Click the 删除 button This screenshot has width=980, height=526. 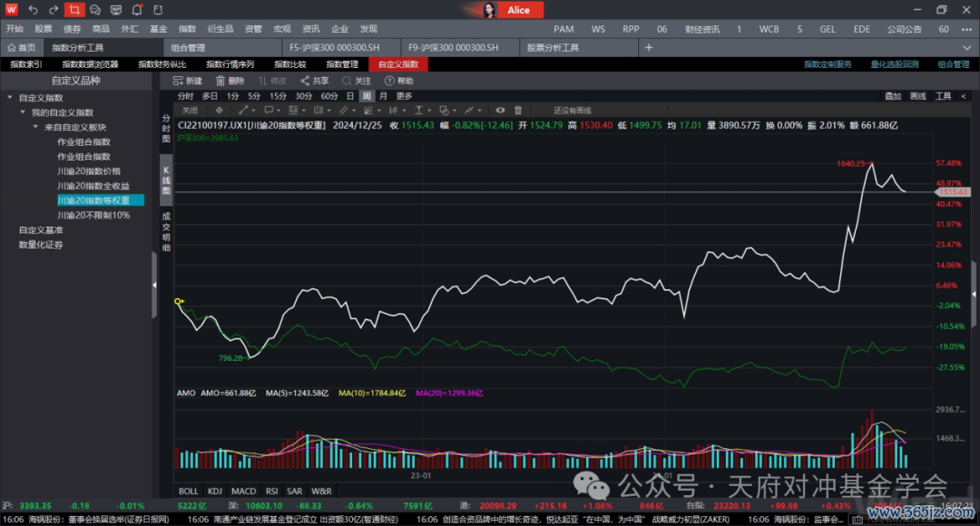[x=230, y=81]
